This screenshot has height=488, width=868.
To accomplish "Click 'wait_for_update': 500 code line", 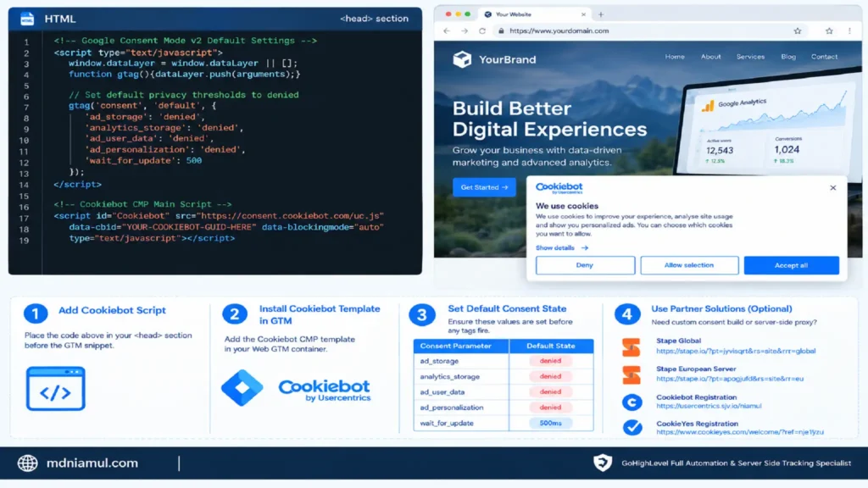I will click(143, 161).
